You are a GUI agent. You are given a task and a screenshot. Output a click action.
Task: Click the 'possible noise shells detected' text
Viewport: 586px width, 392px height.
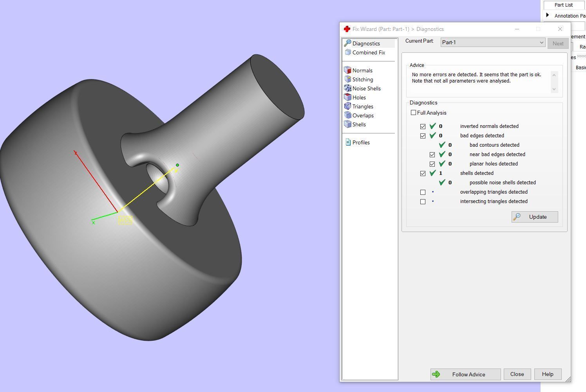(x=503, y=182)
